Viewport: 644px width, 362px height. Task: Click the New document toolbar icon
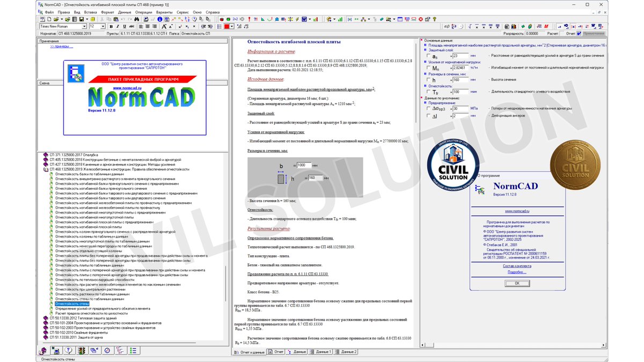(x=49, y=19)
